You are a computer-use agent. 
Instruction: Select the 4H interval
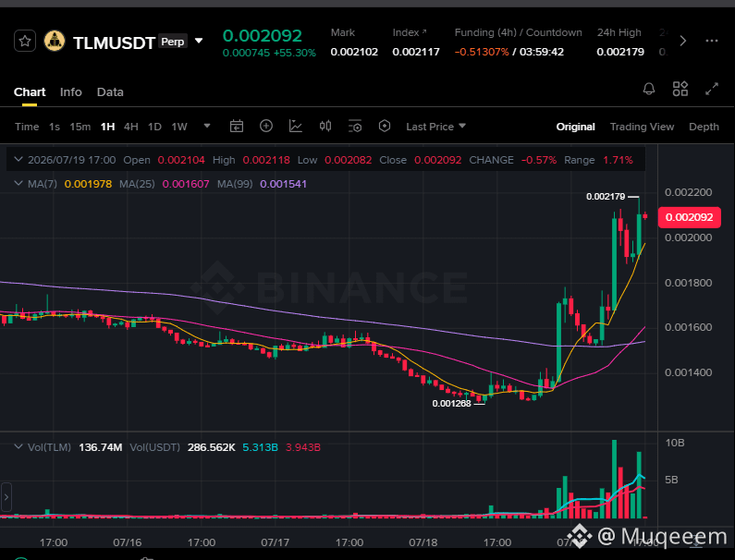pyautogui.click(x=130, y=127)
